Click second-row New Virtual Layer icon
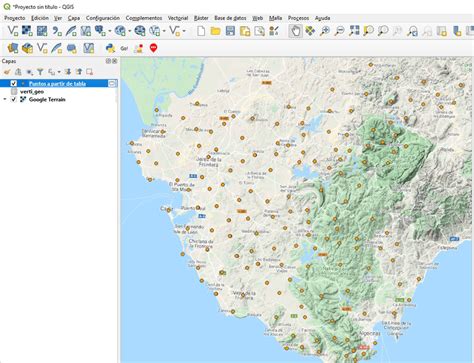The height and width of the screenshot is (363, 474). [88, 48]
